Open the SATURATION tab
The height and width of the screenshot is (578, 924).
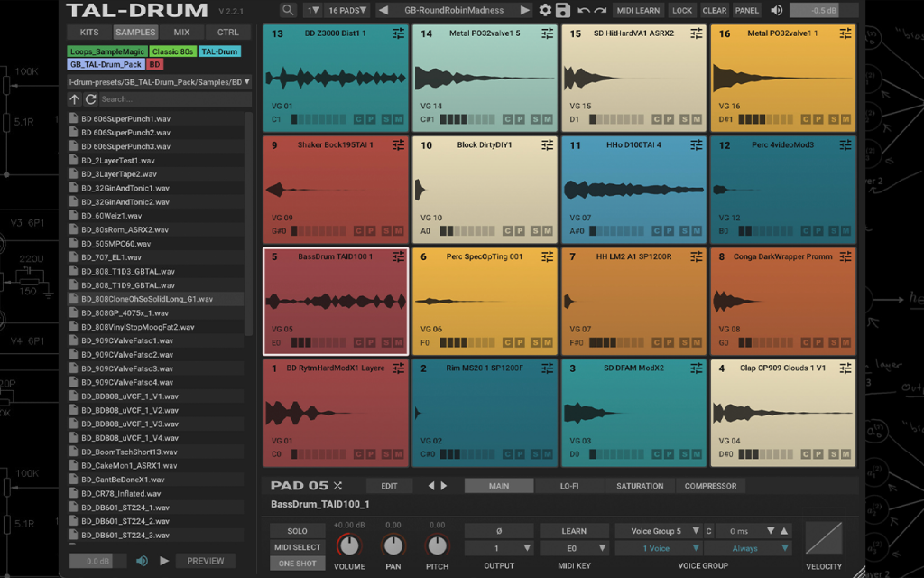tap(640, 486)
